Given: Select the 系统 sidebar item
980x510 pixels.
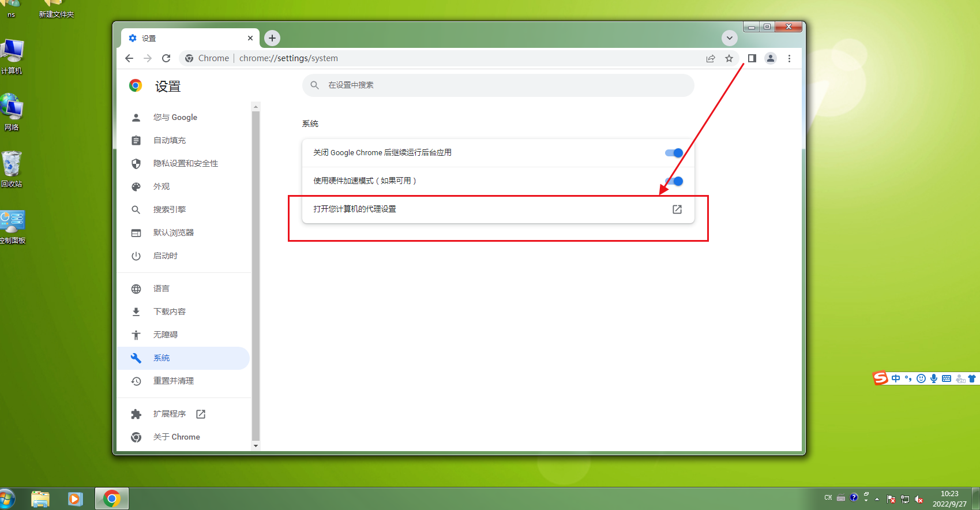Looking at the screenshot, I should (183, 358).
